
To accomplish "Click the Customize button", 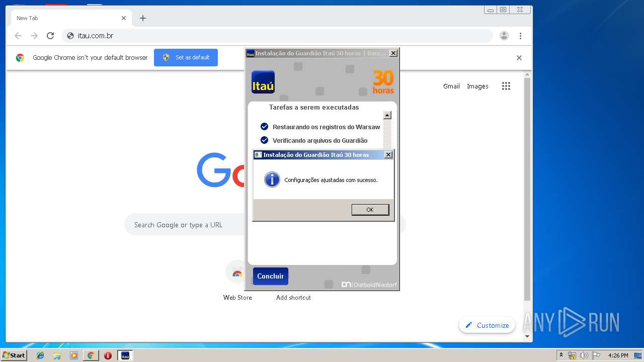I will [x=487, y=325].
